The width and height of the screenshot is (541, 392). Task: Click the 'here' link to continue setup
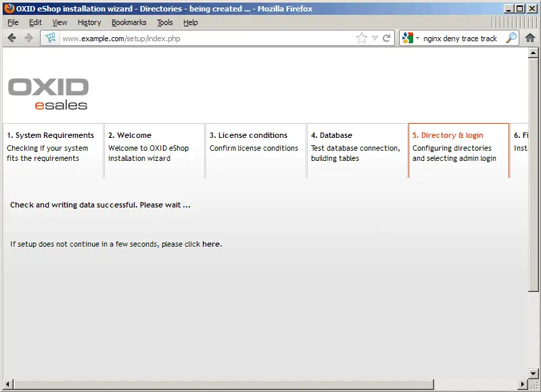[211, 244]
